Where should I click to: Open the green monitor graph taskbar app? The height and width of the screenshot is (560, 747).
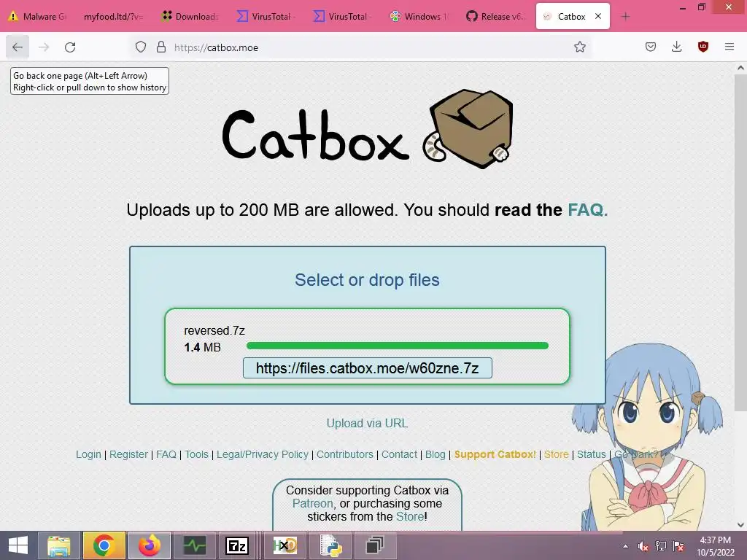(194, 545)
